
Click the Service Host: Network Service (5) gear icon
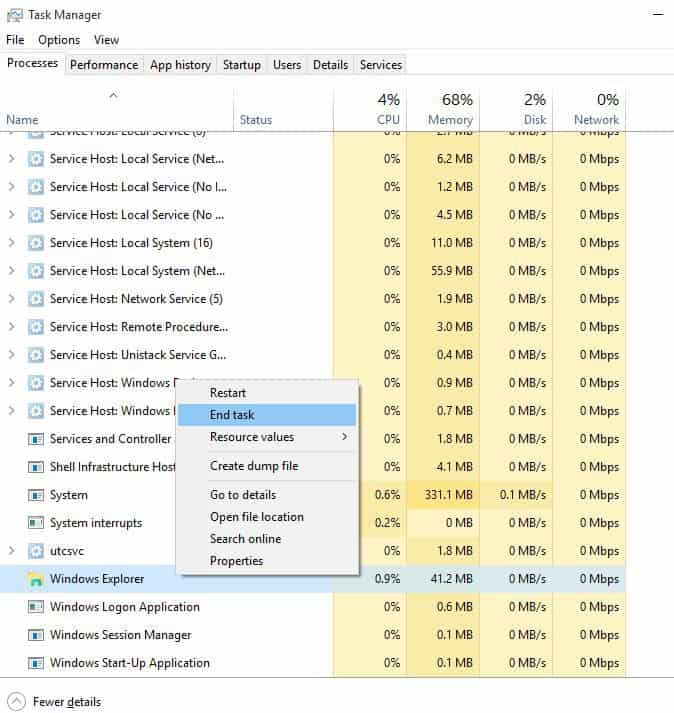click(x=35, y=299)
